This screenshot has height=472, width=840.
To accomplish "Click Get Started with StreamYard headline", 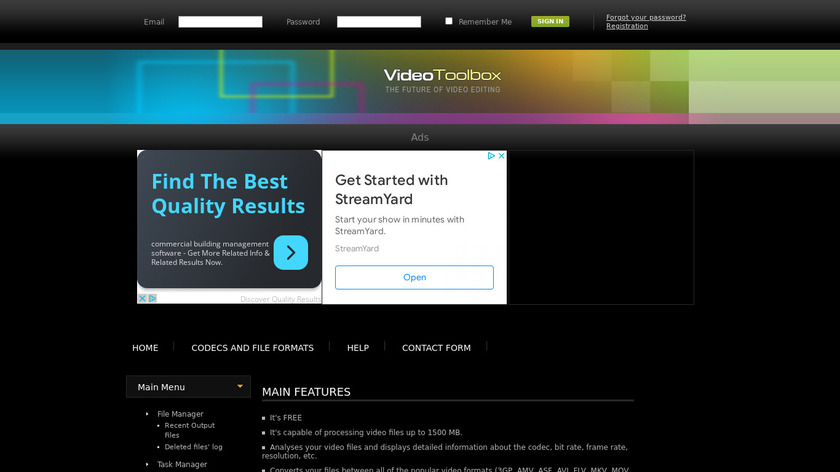I will [392, 190].
